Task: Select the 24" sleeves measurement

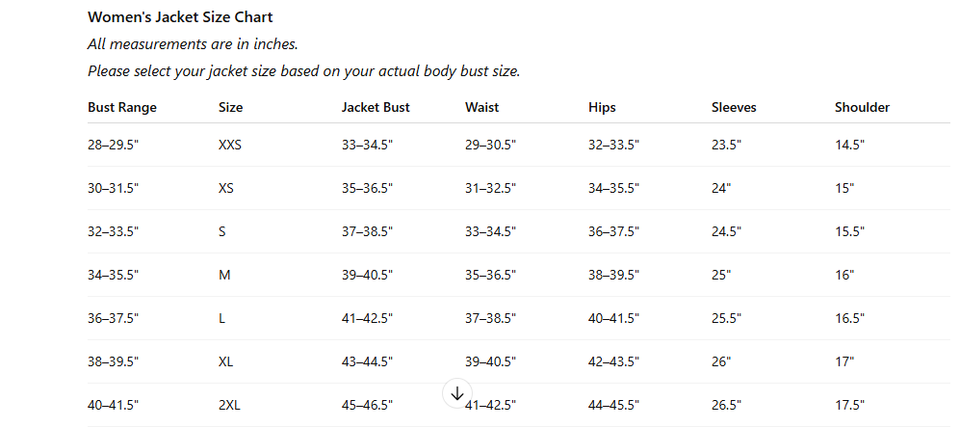Action: [721, 188]
